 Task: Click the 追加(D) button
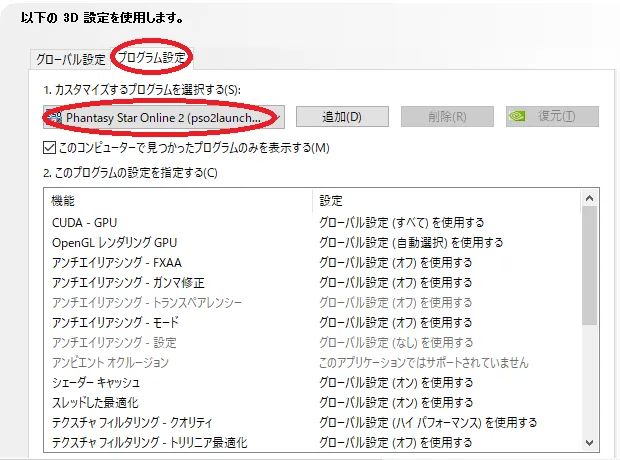pyautogui.click(x=342, y=117)
